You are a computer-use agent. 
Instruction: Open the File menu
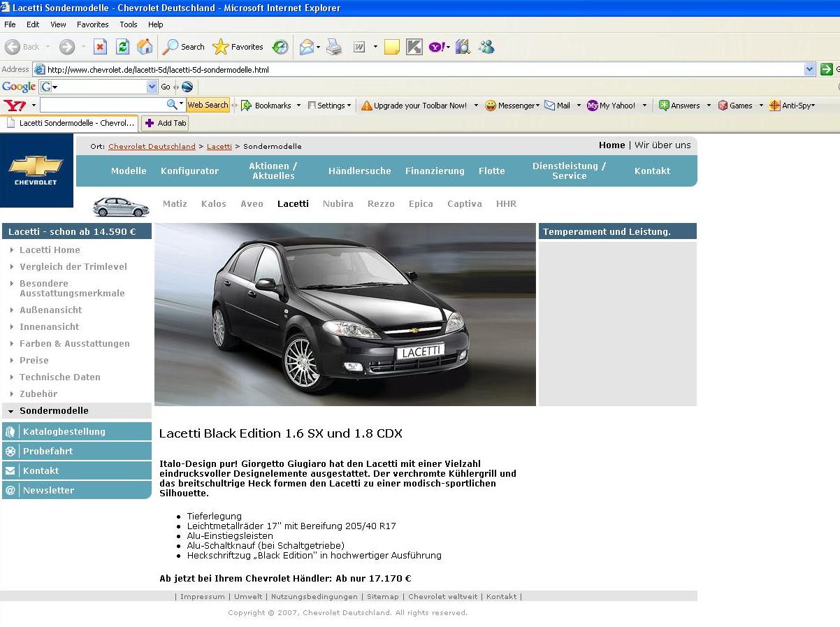[x=10, y=24]
